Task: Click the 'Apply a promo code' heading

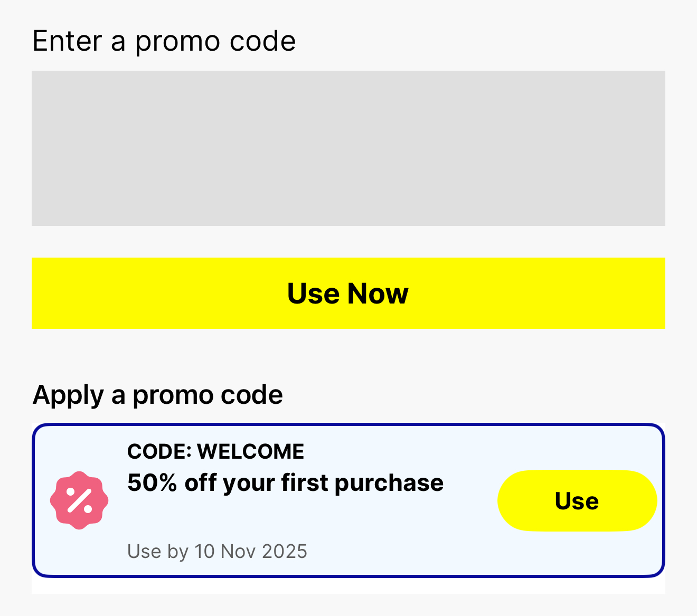Action: click(x=157, y=395)
